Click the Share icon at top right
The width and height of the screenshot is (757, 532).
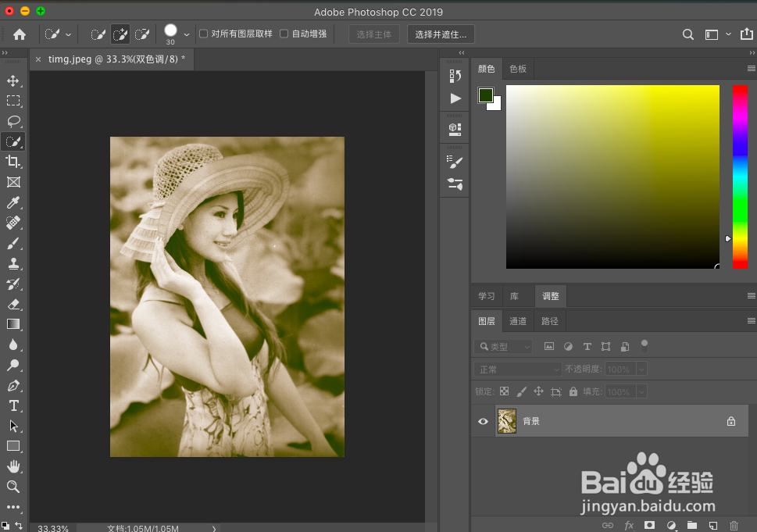[746, 34]
